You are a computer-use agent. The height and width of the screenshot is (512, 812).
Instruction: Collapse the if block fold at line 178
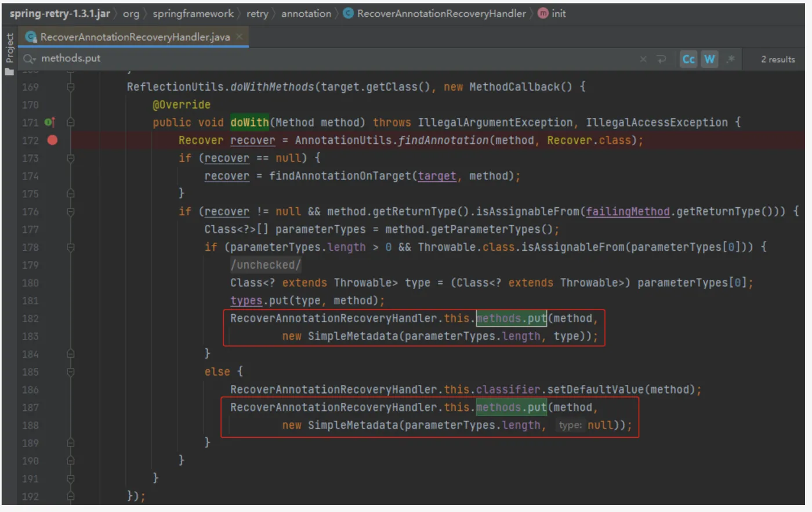(x=71, y=247)
